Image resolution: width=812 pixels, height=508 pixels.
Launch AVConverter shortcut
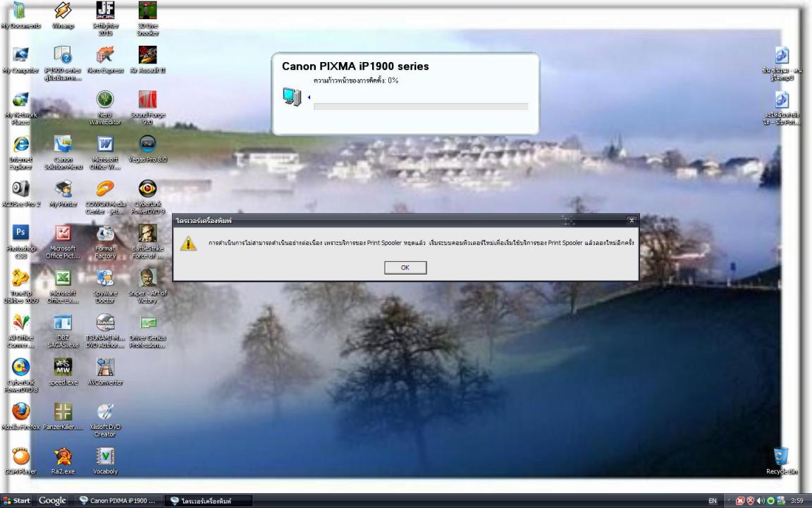click(105, 373)
